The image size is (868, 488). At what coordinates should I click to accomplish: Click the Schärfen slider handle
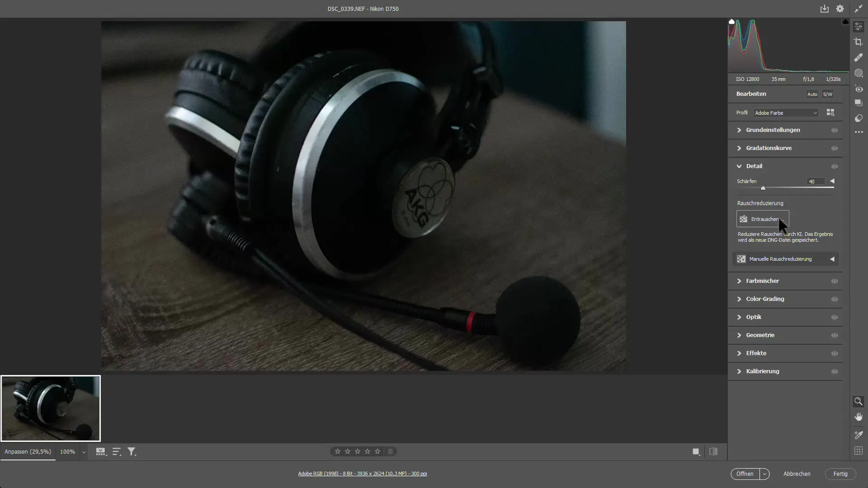(763, 188)
